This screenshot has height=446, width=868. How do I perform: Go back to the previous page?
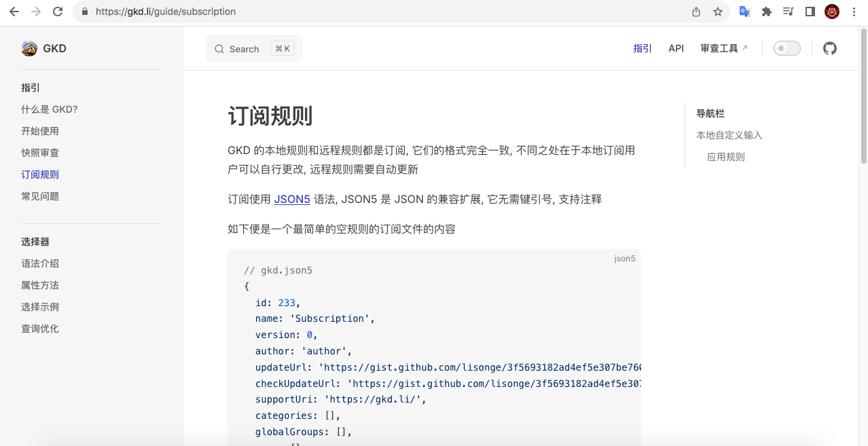coord(14,12)
